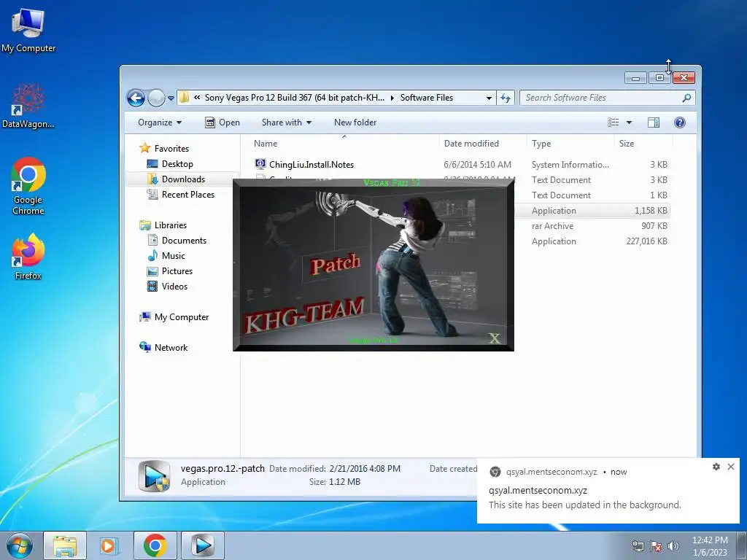747x560 pixels.
Task: Switch to the Vegas patch taskbar item
Action: coord(203,545)
